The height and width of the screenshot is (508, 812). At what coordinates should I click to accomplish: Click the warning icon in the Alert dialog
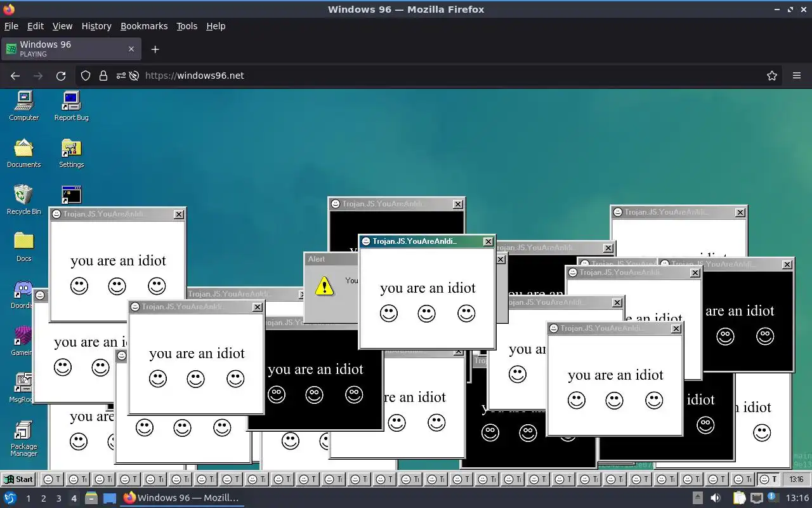pos(324,286)
